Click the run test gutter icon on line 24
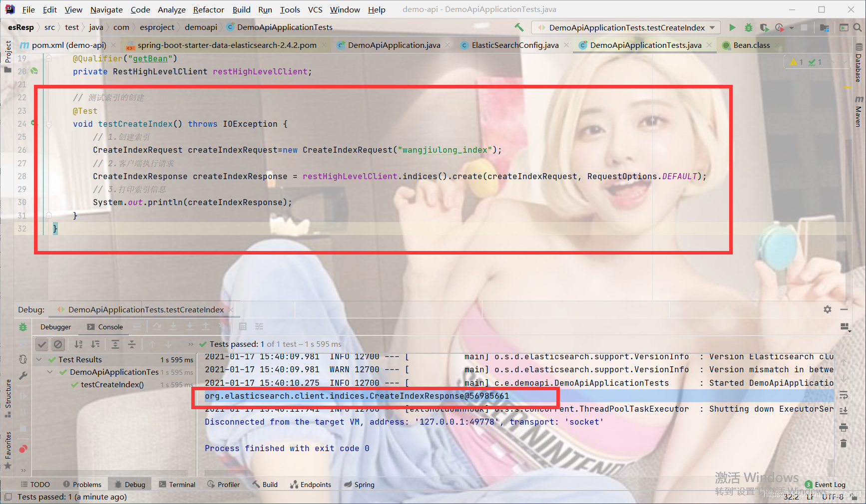 click(33, 123)
